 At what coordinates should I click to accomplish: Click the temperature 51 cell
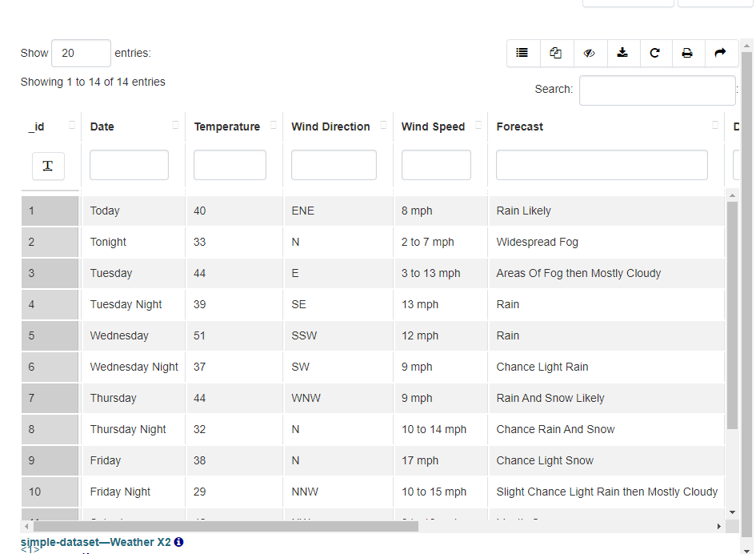pyautogui.click(x=235, y=336)
